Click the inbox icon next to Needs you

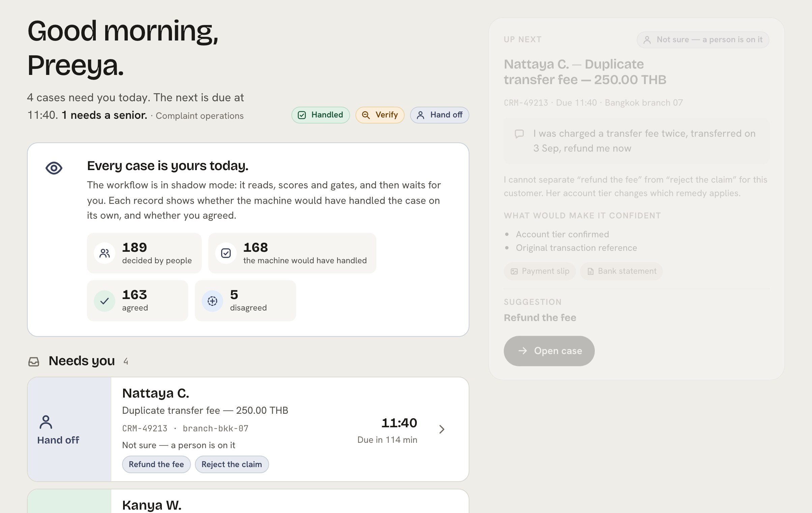point(34,362)
